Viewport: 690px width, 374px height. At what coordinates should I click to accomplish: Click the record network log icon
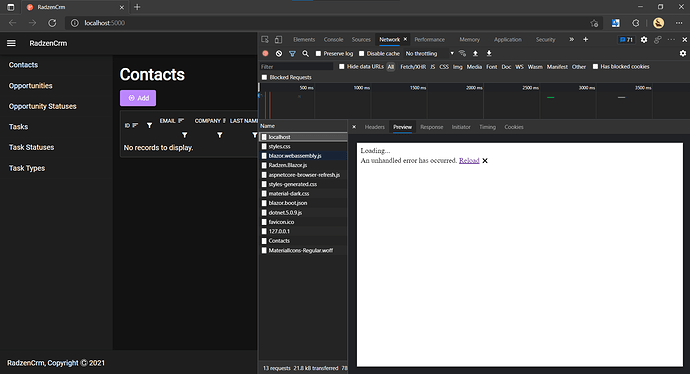point(265,53)
